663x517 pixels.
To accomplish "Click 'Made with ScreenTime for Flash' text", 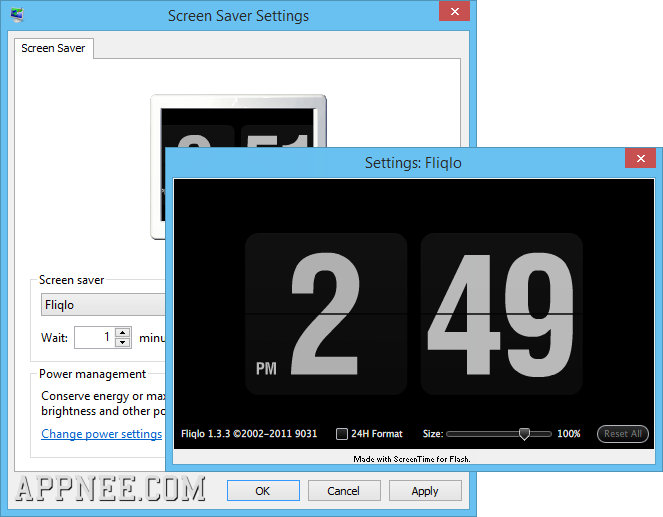I will tap(412, 459).
